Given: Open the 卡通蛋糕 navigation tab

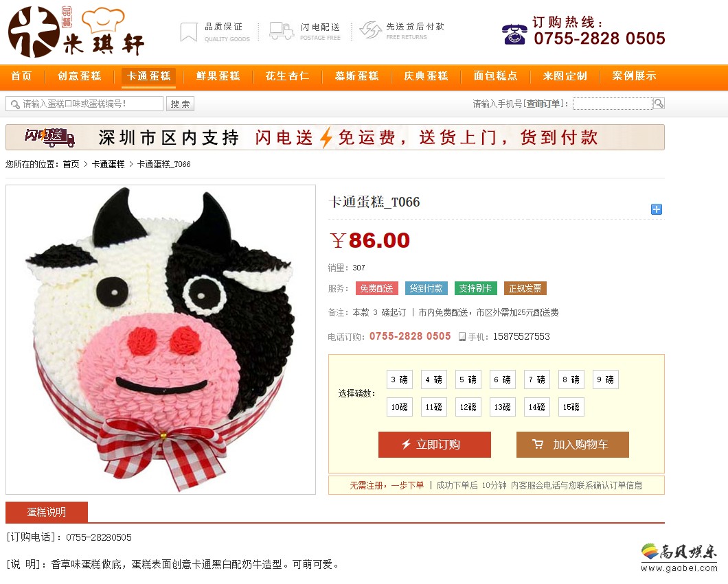Looking at the screenshot, I should coord(148,76).
